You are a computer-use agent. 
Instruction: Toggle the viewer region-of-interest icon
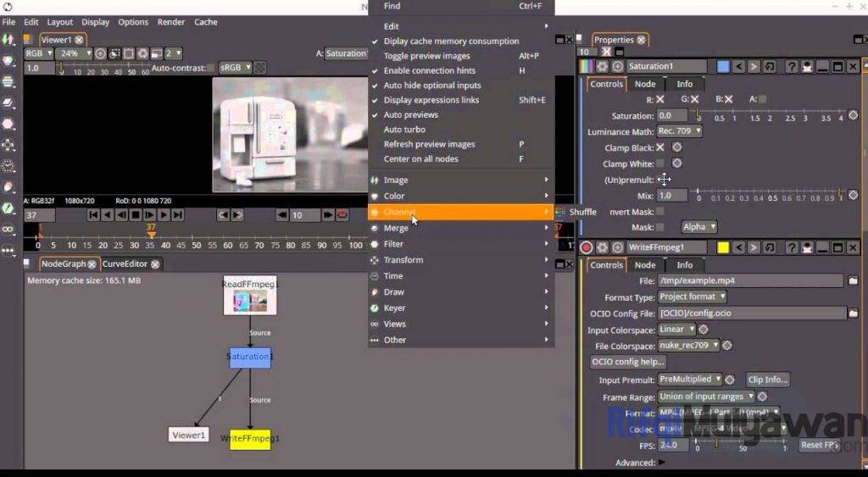point(129,53)
